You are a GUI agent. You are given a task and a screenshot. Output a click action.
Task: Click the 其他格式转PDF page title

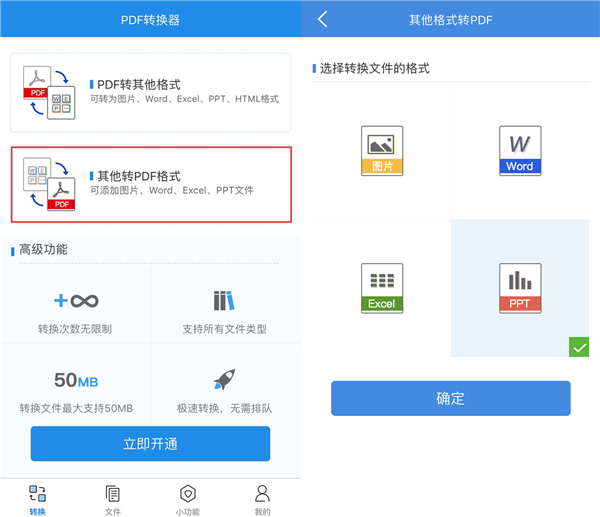click(450, 20)
